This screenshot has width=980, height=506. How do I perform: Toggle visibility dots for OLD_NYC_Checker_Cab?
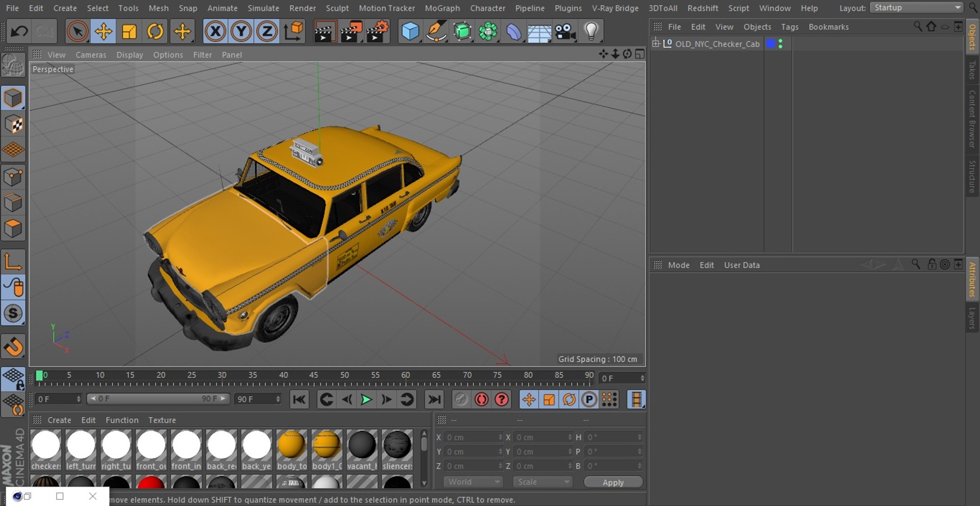780,44
